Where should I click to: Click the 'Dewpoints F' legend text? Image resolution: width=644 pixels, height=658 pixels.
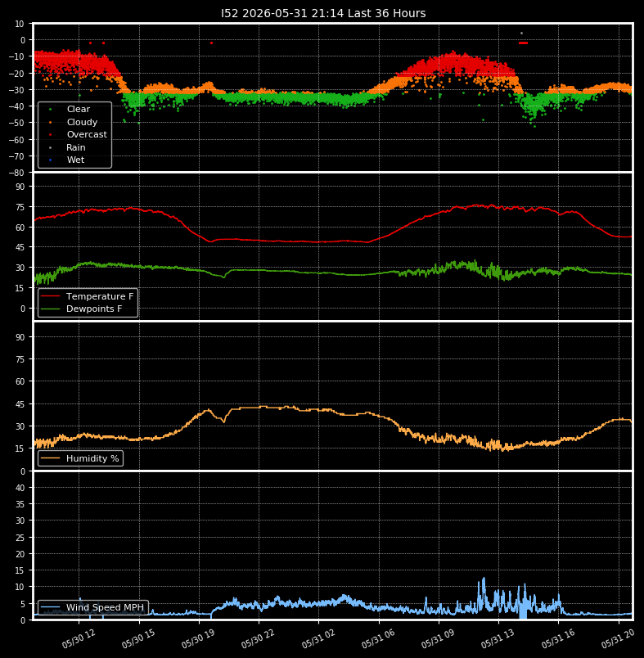point(94,309)
